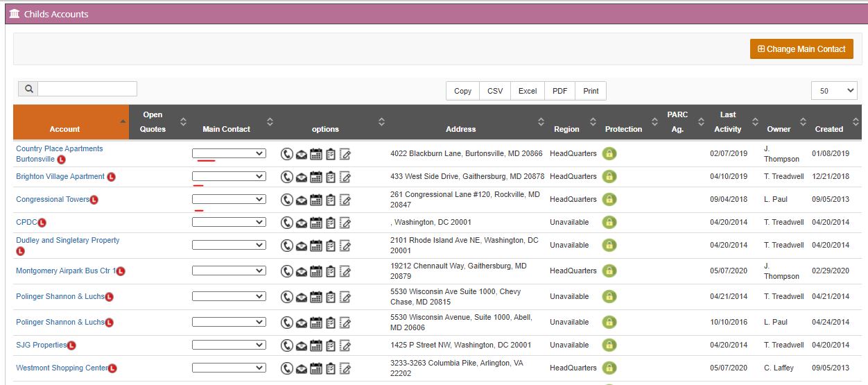Click phone icon for Montgomery Airpark Bus Ctr
The height and width of the screenshot is (385, 868).
tap(286, 271)
